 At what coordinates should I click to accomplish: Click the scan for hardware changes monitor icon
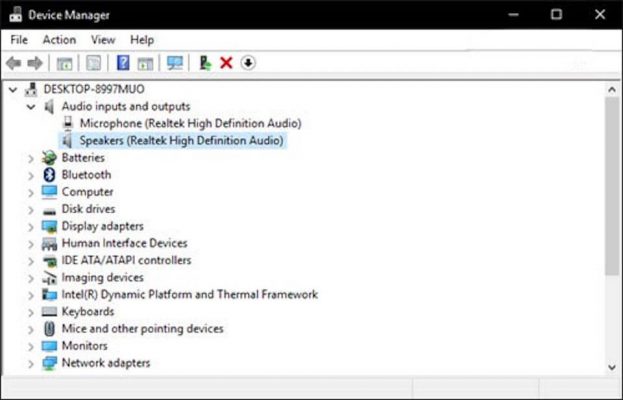(x=175, y=63)
